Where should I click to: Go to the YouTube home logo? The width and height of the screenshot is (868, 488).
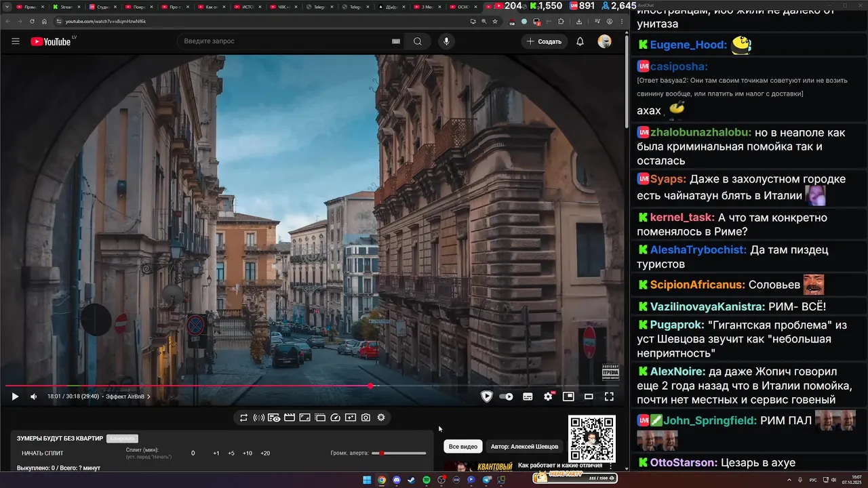pyautogui.click(x=51, y=41)
